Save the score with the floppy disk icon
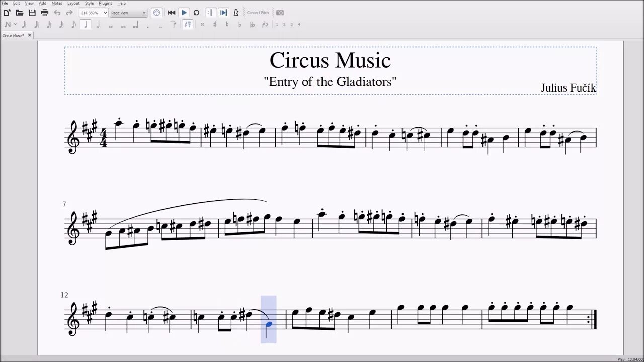The image size is (644, 362). click(32, 13)
